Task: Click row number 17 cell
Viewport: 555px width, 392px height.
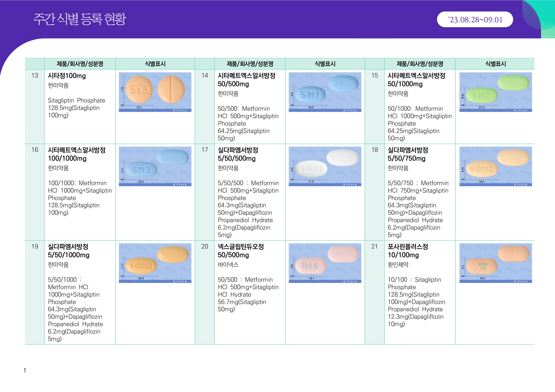Action: pos(205,150)
